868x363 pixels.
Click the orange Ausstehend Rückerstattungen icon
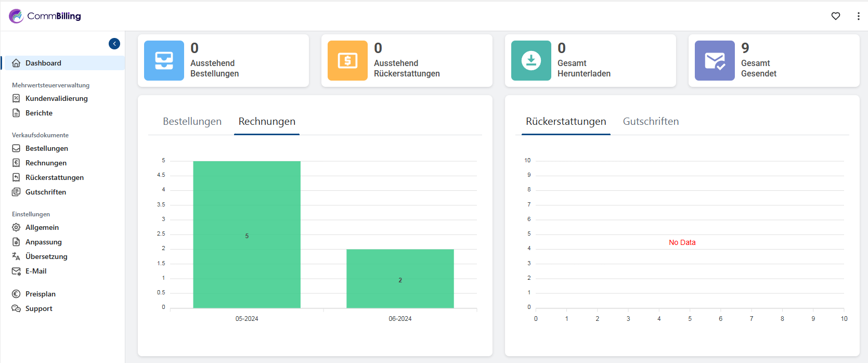point(347,61)
